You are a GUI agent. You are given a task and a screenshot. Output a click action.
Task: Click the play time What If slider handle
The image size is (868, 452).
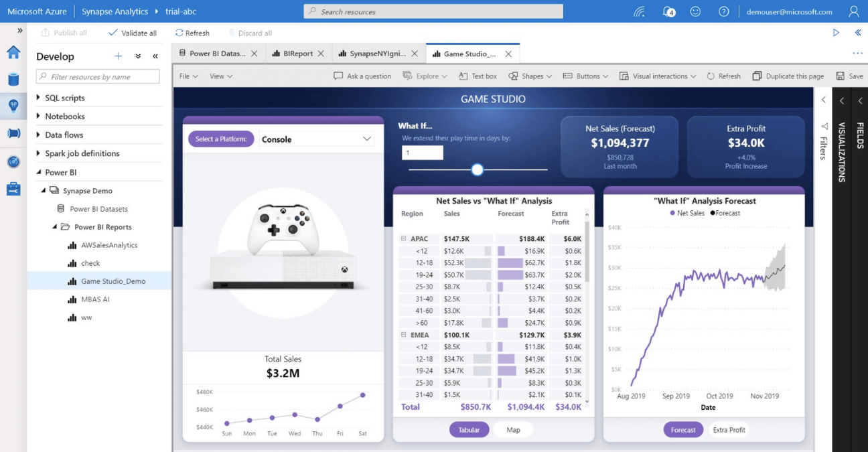[x=478, y=169]
